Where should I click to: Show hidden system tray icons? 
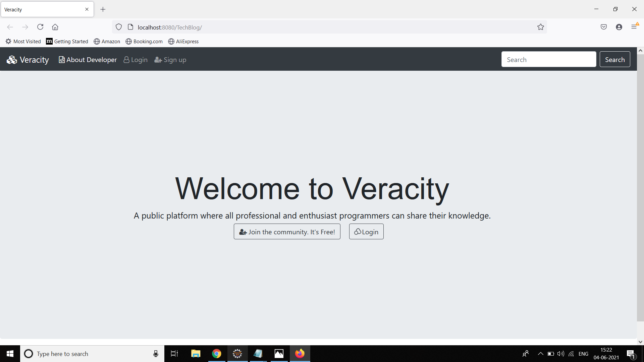tap(540, 354)
